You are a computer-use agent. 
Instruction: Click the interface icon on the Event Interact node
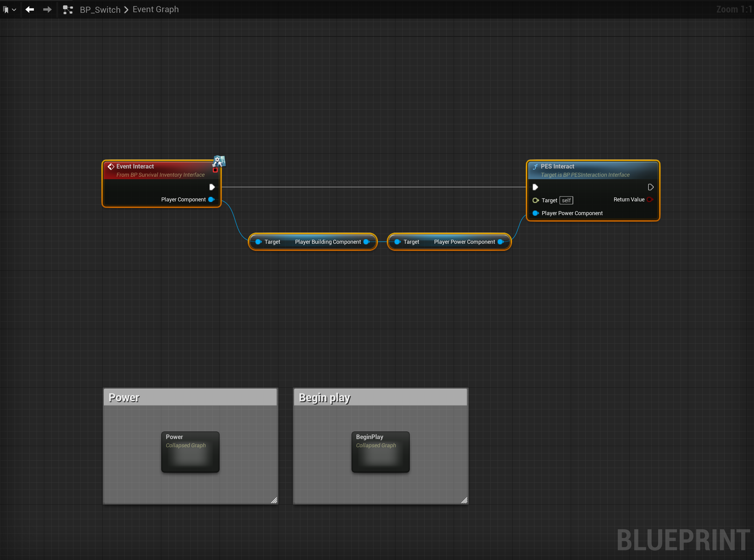[219, 161]
